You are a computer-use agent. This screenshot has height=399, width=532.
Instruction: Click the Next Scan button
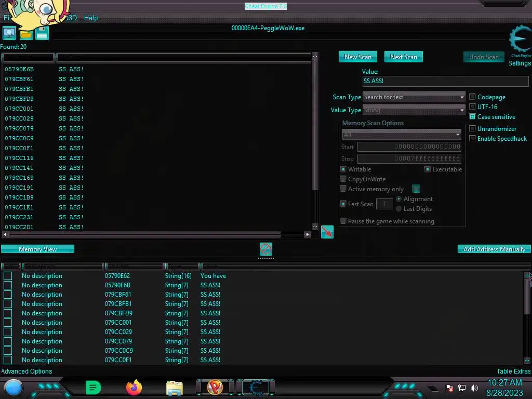click(403, 57)
